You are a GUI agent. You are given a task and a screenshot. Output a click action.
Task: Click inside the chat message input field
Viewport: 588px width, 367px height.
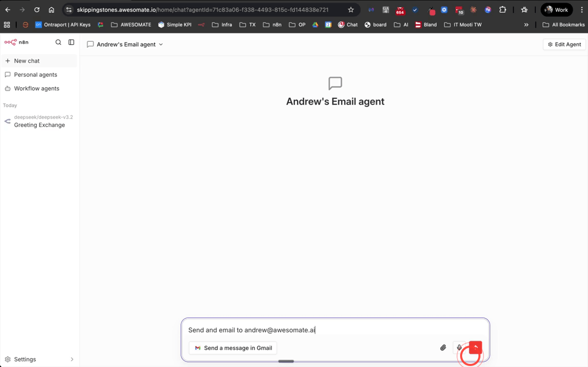click(x=335, y=330)
